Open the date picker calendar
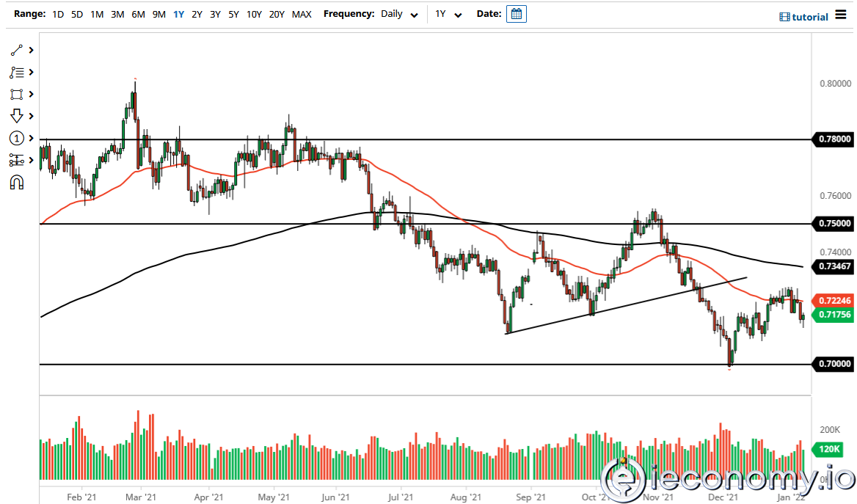Image resolution: width=857 pixels, height=504 pixels. 516,13
